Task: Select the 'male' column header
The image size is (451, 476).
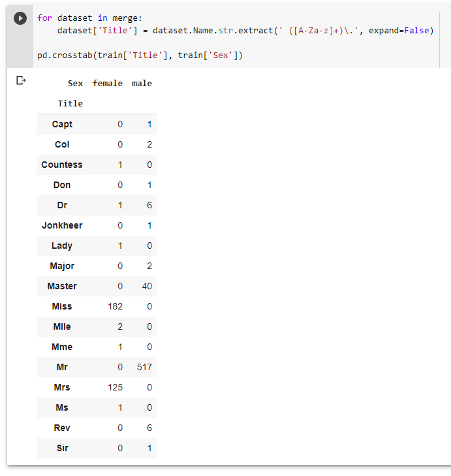Action: pyautogui.click(x=142, y=84)
